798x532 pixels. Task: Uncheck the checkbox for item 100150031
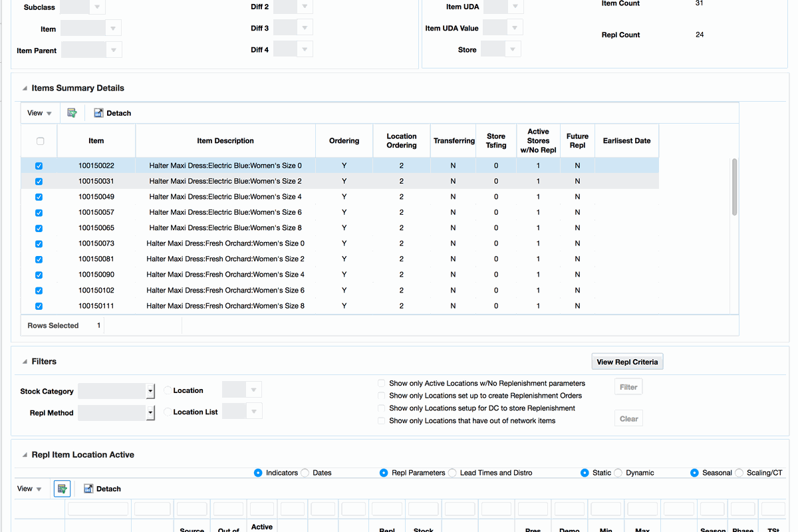pyautogui.click(x=39, y=182)
